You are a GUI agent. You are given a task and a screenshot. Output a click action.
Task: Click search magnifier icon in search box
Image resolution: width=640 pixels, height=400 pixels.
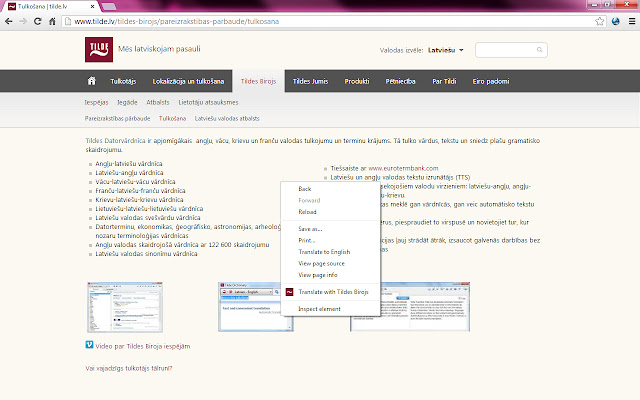pyautogui.click(x=539, y=50)
